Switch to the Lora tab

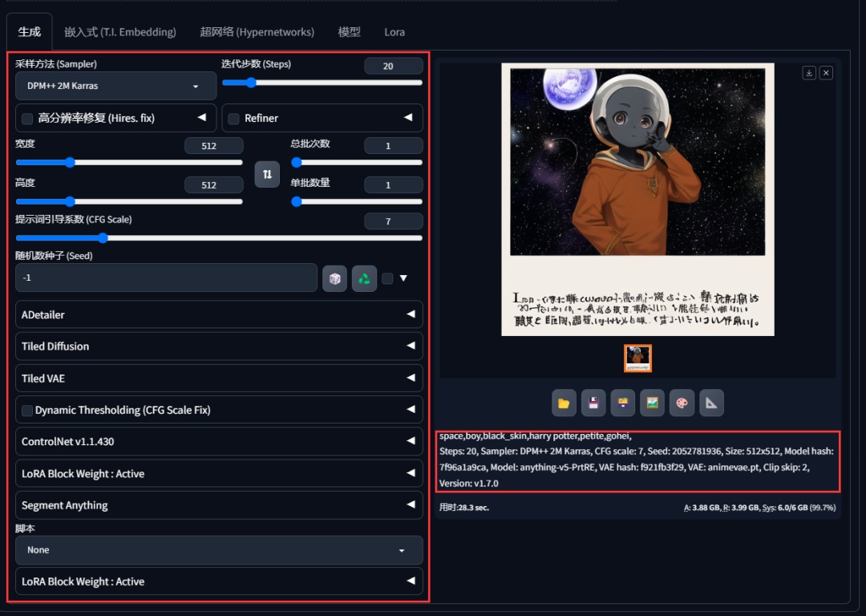click(395, 32)
